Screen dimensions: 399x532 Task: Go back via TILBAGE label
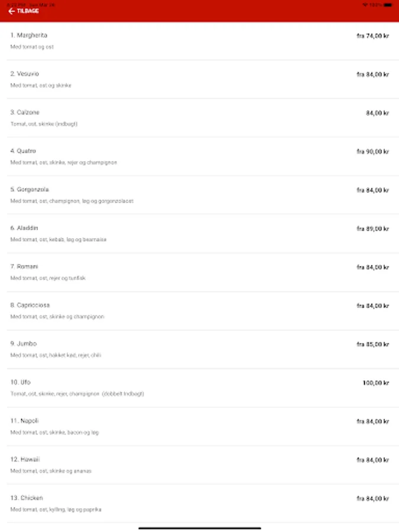tap(28, 11)
